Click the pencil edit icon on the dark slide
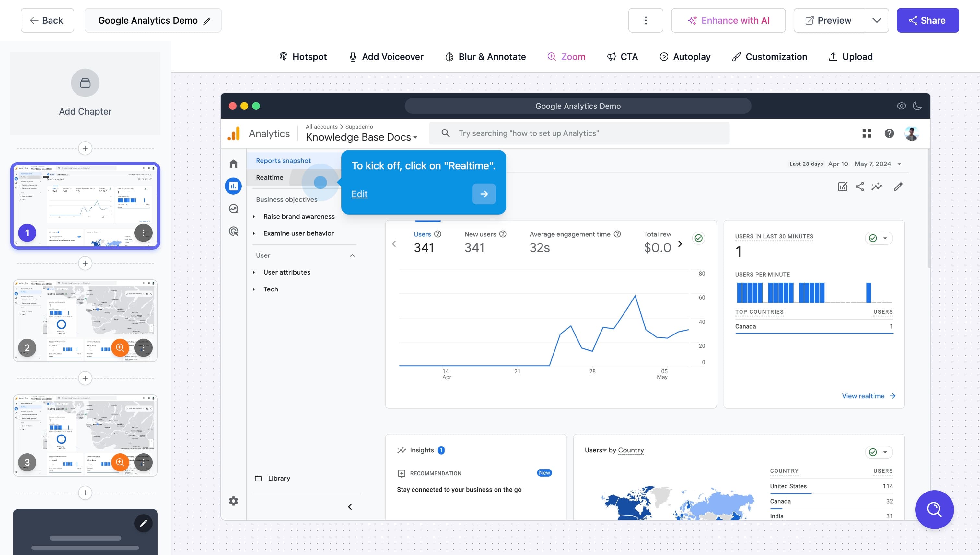 point(144,523)
